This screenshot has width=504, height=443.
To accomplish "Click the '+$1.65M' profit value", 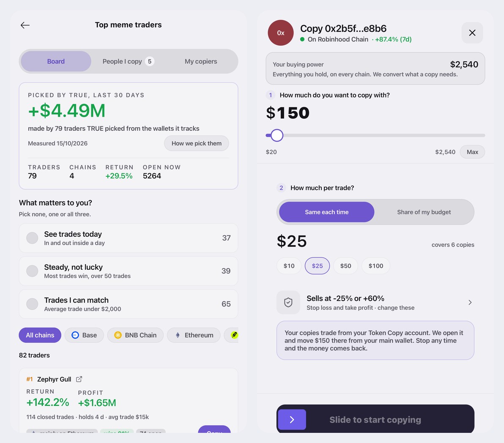I will 97,402.
